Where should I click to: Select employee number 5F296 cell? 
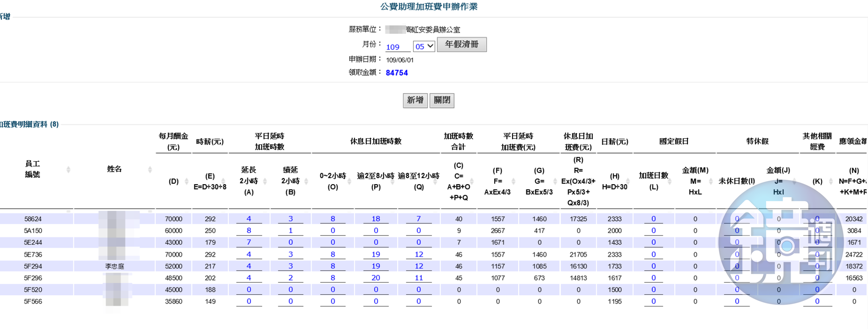pos(33,278)
